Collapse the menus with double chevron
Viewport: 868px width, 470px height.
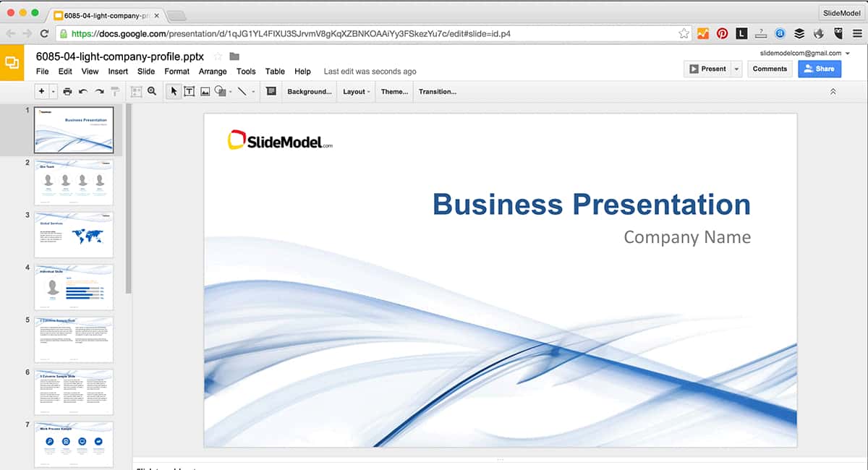coord(833,92)
